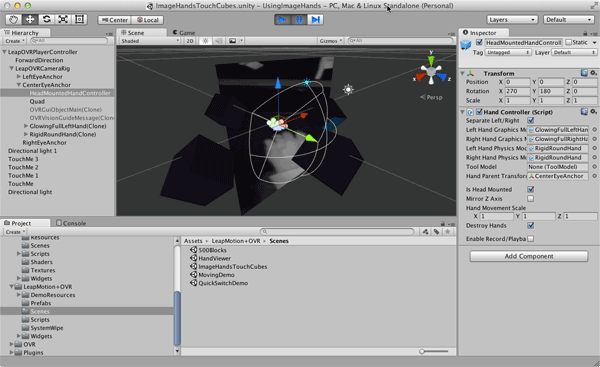The width and height of the screenshot is (600, 367).
Task: Switch to the Console tab
Action: 71,223
